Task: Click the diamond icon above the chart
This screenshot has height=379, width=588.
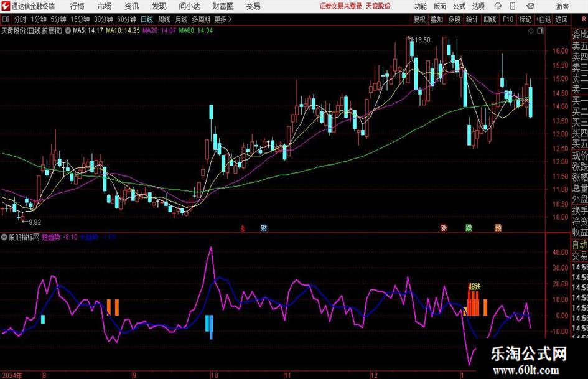Action: point(531,31)
